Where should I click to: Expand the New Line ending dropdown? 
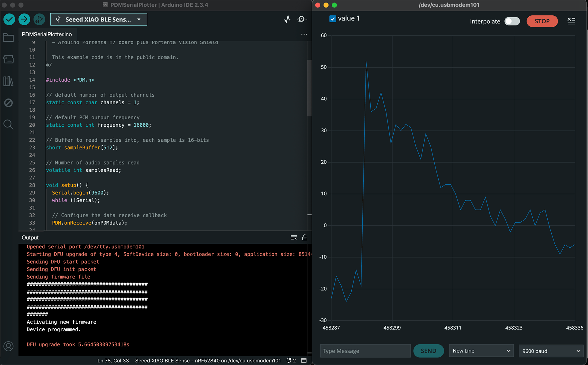481,351
